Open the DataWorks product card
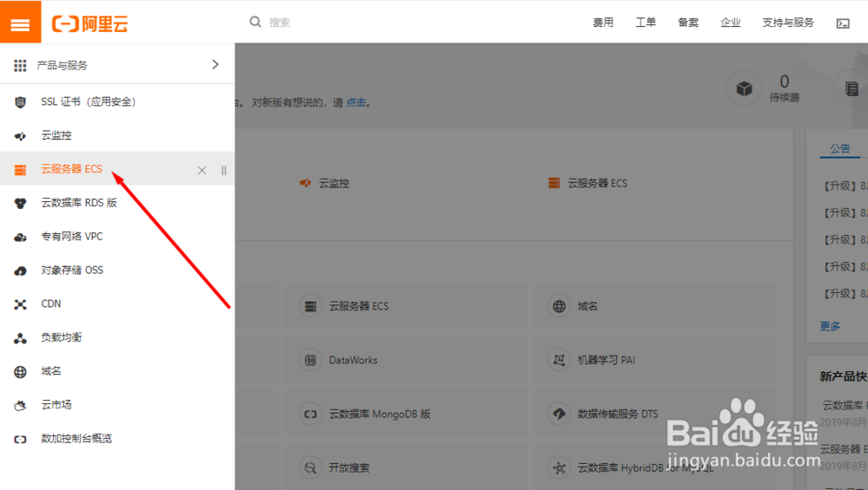The image size is (868, 490). 405,361
